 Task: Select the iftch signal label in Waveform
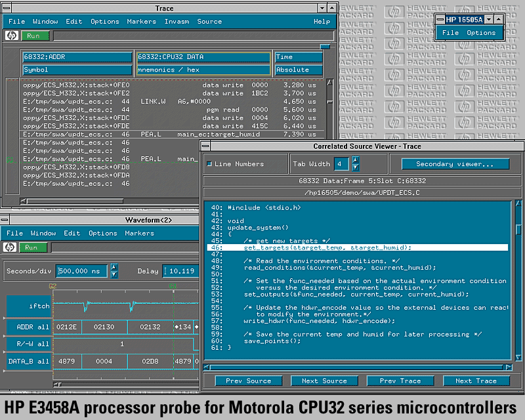(x=29, y=306)
